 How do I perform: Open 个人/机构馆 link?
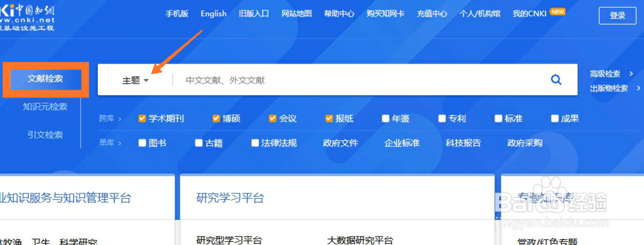click(480, 14)
